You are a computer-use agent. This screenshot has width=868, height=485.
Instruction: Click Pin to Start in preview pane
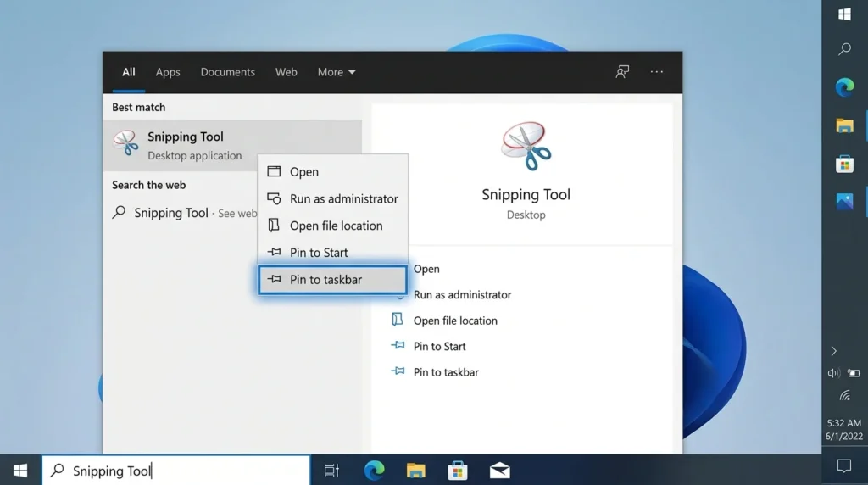point(440,347)
